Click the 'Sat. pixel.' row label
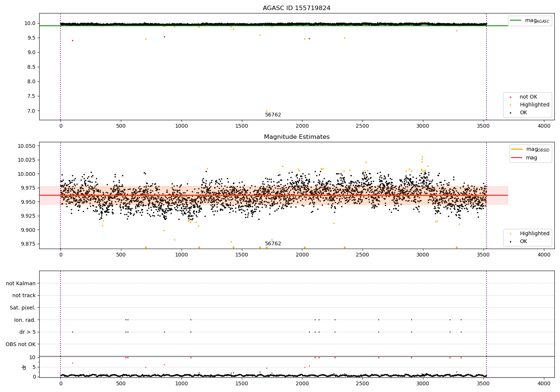The width and height of the screenshot is (560, 392). [x=22, y=308]
